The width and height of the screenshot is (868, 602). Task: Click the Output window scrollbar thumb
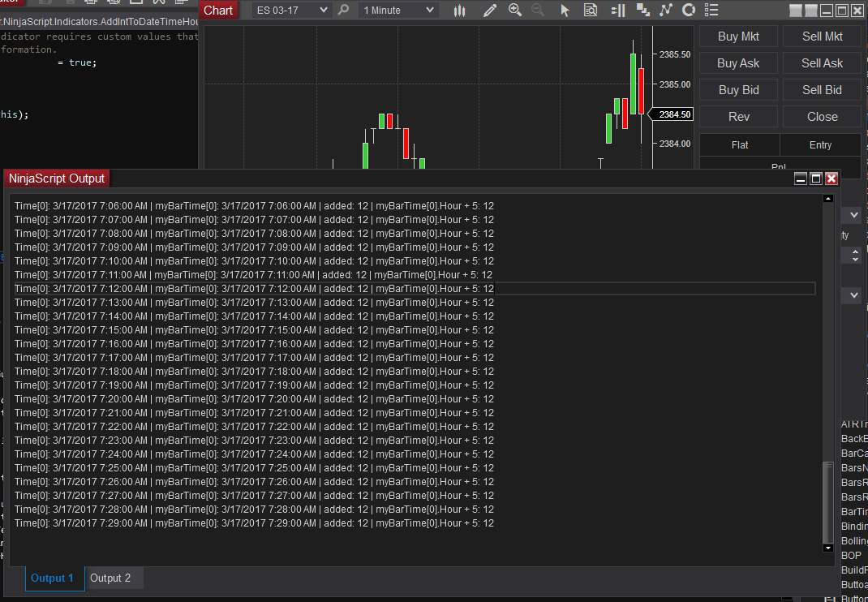828,501
